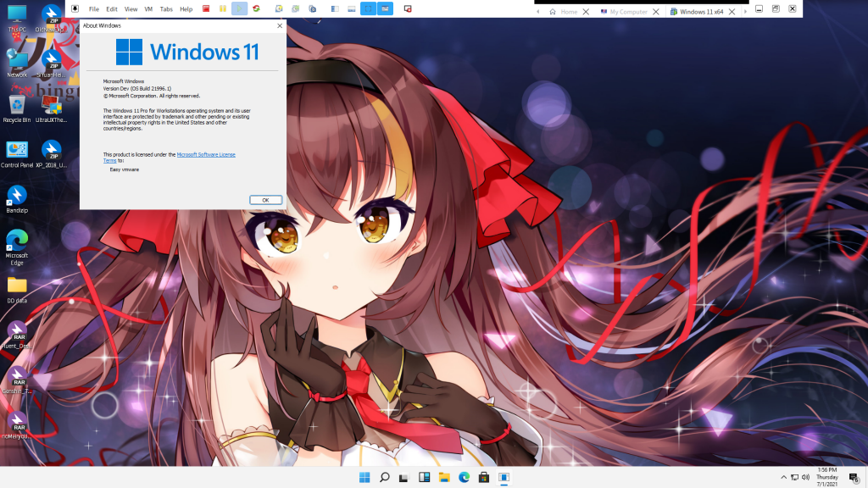Open Widgets on the taskbar
This screenshot has width=868, height=488.
[x=424, y=478]
